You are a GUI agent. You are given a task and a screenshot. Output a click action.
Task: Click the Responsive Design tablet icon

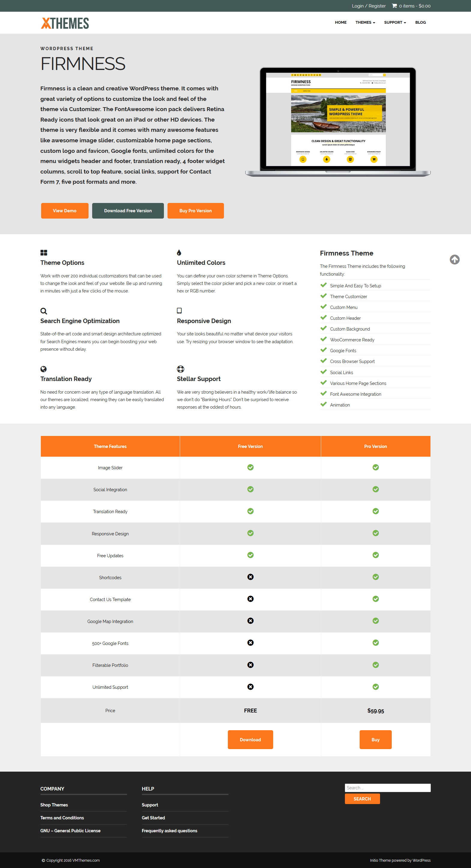(179, 310)
